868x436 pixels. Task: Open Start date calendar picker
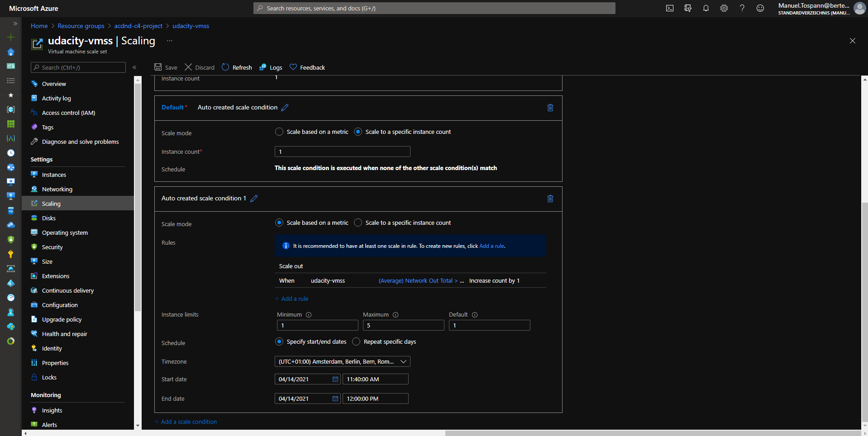[335, 379]
